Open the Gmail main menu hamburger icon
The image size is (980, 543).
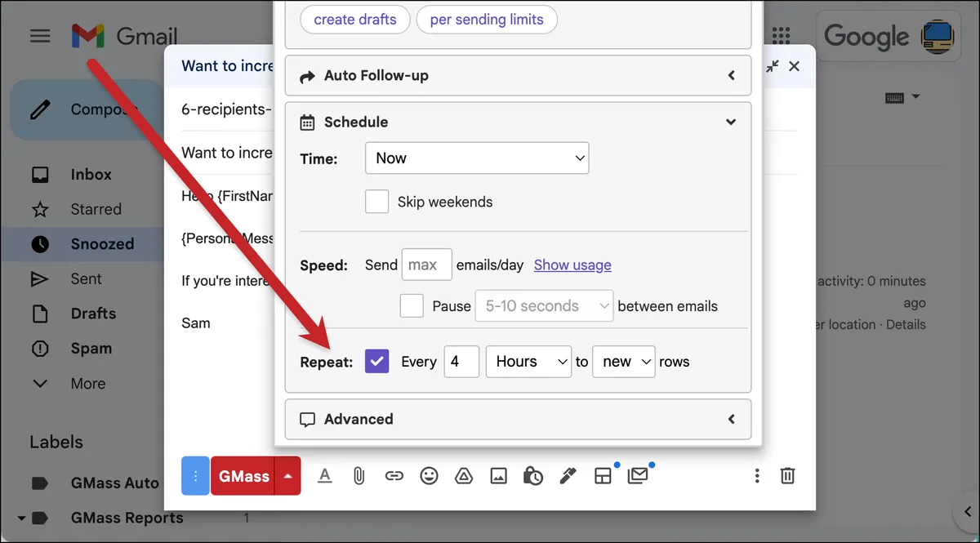pyautogui.click(x=40, y=36)
